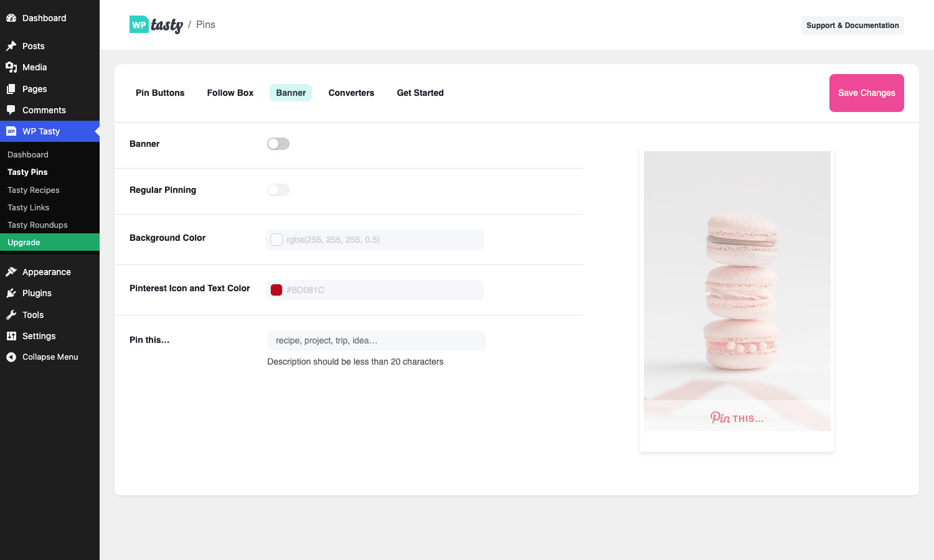Open the Converters tab

tap(351, 93)
